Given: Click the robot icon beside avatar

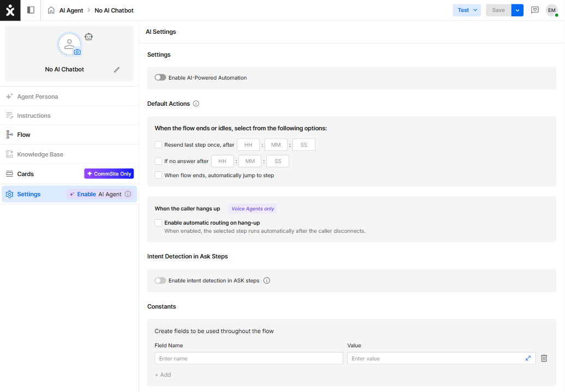Looking at the screenshot, I should point(89,37).
